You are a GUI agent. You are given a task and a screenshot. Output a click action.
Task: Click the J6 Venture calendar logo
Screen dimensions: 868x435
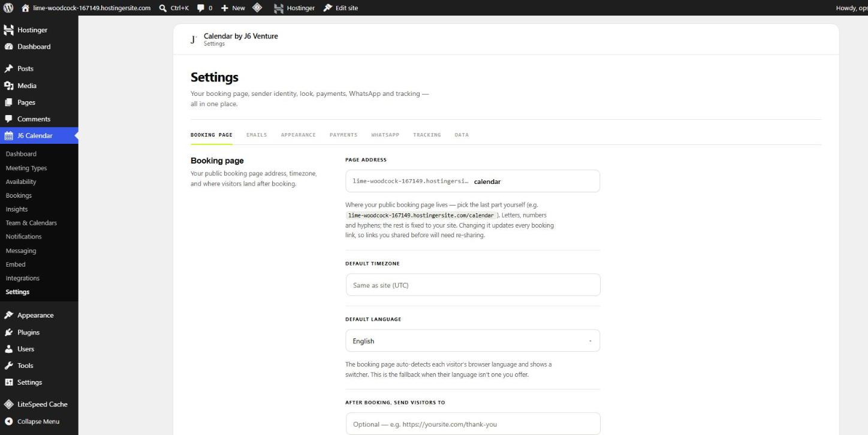pyautogui.click(x=193, y=40)
